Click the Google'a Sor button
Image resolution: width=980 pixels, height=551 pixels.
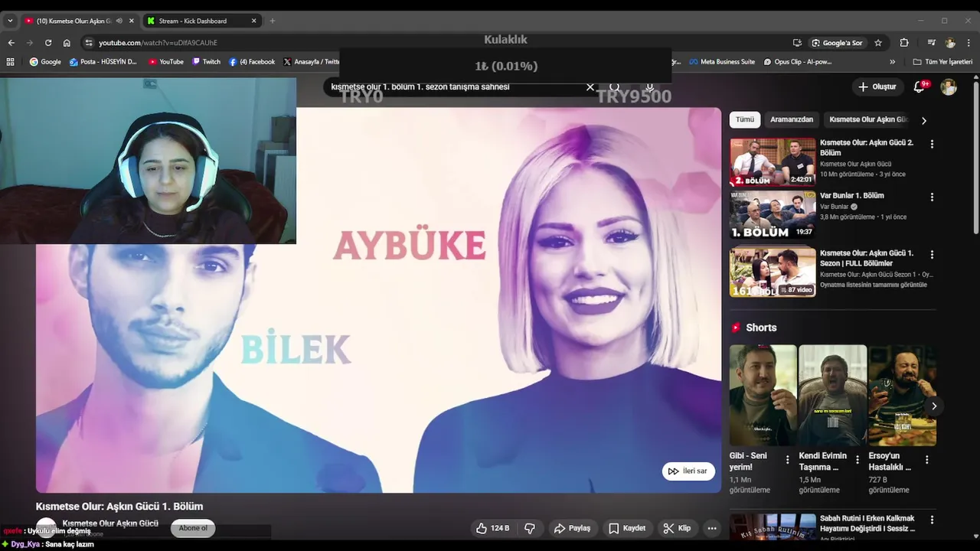click(837, 43)
